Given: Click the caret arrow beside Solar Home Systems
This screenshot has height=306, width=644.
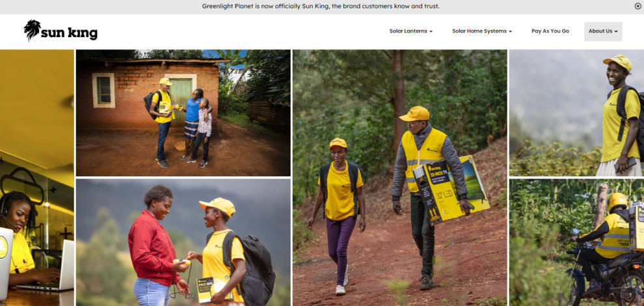Looking at the screenshot, I should coord(510,32).
